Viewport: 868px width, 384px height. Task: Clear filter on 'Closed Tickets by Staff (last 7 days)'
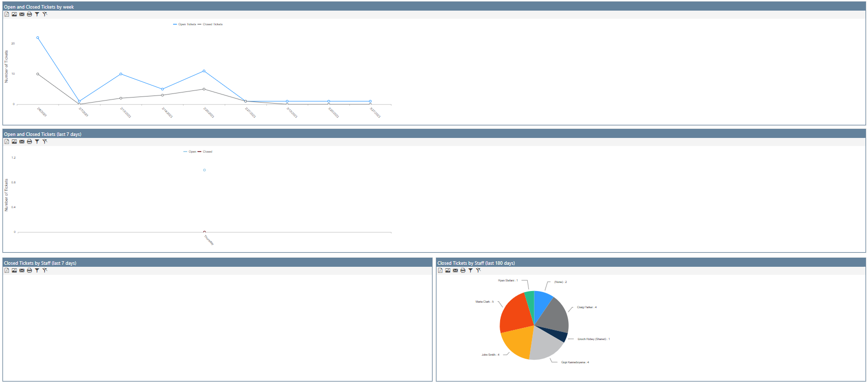pyautogui.click(x=44, y=270)
